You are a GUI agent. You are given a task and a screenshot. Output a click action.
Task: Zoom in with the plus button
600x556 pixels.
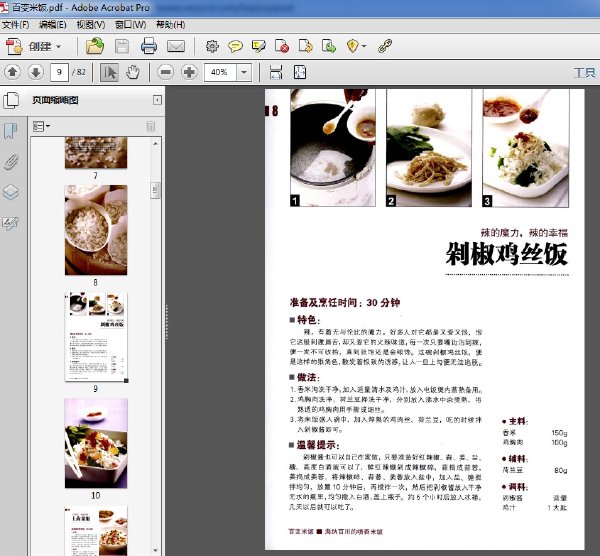pyautogui.click(x=189, y=72)
